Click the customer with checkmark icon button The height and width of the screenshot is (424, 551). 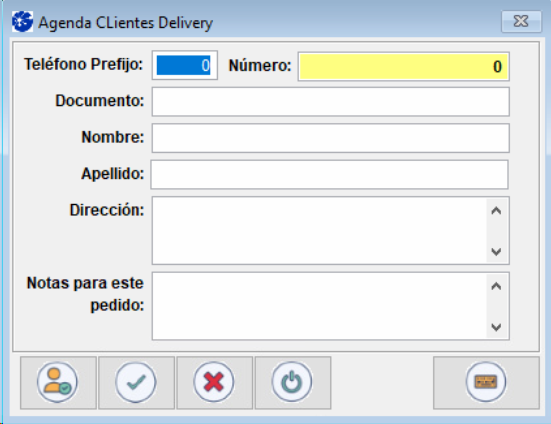pyautogui.click(x=58, y=383)
